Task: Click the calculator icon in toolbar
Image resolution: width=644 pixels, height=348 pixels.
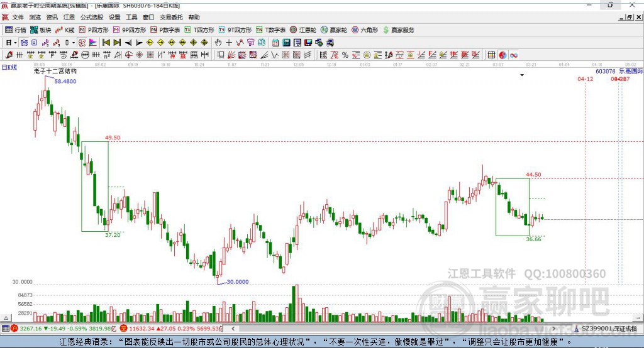Action: click(286, 43)
